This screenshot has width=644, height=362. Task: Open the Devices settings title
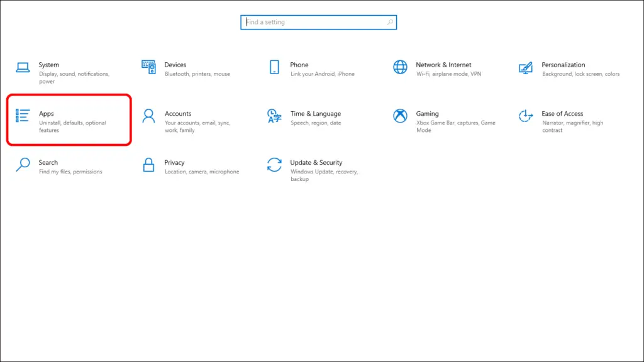pos(175,65)
